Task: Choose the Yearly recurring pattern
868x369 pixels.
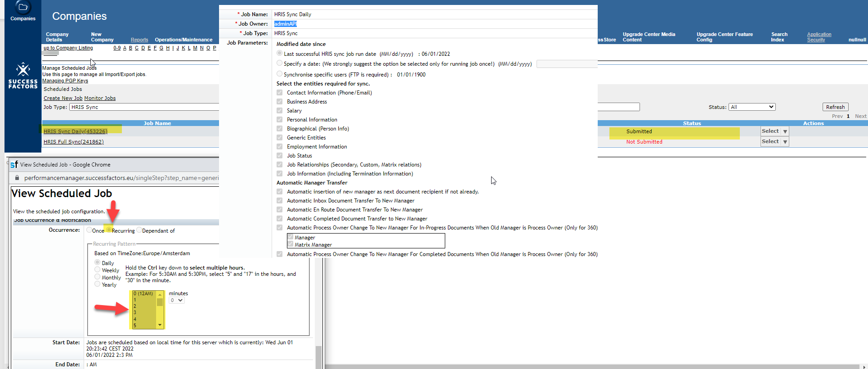Action: 97,284
